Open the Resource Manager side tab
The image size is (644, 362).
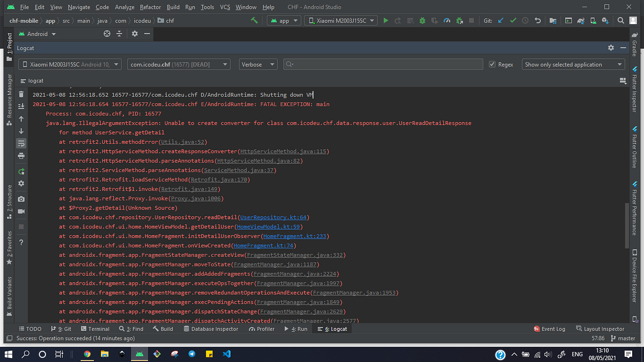coord(9,99)
